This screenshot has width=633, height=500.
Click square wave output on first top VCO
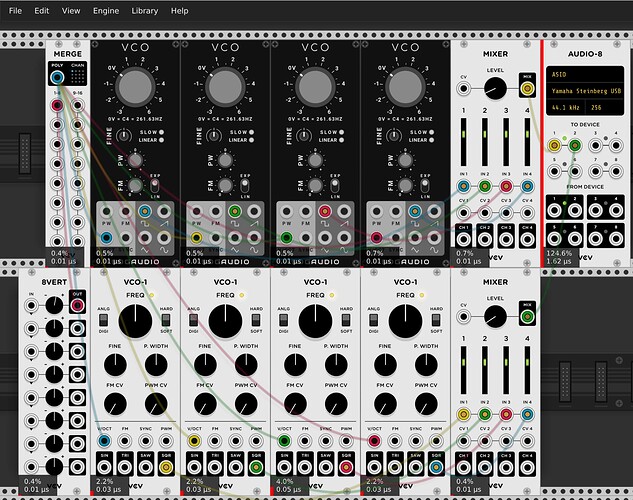coord(145,211)
